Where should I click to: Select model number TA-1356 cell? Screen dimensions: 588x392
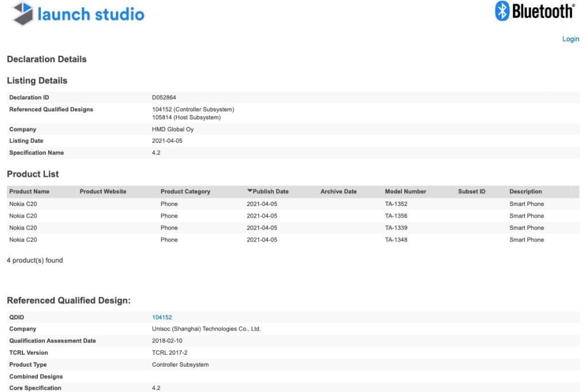click(396, 216)
